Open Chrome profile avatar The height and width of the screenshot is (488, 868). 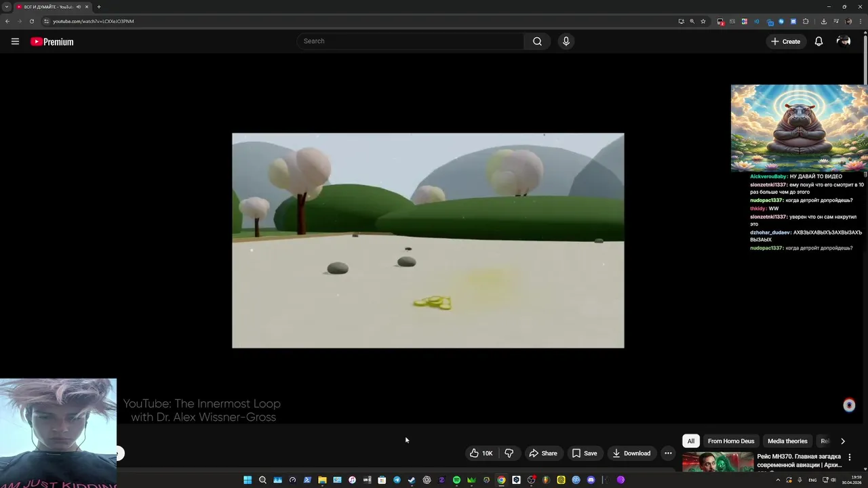(x=848, y=21)
